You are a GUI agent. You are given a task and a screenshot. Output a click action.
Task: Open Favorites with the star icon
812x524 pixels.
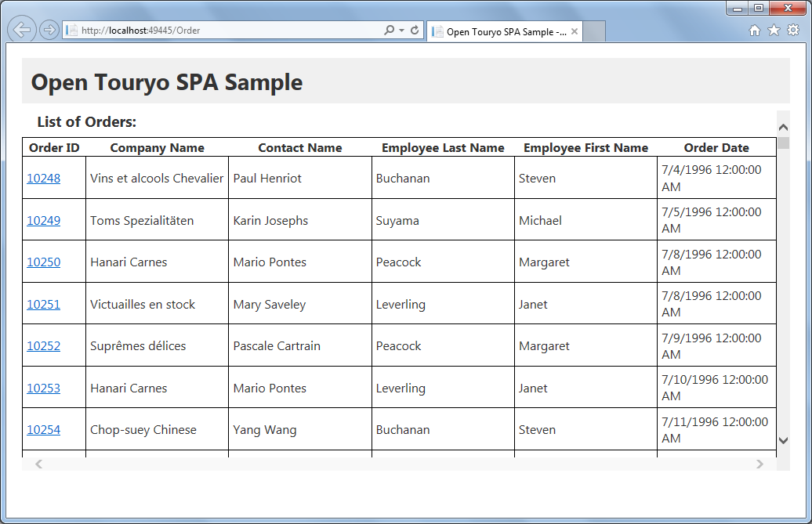(774, 31)
